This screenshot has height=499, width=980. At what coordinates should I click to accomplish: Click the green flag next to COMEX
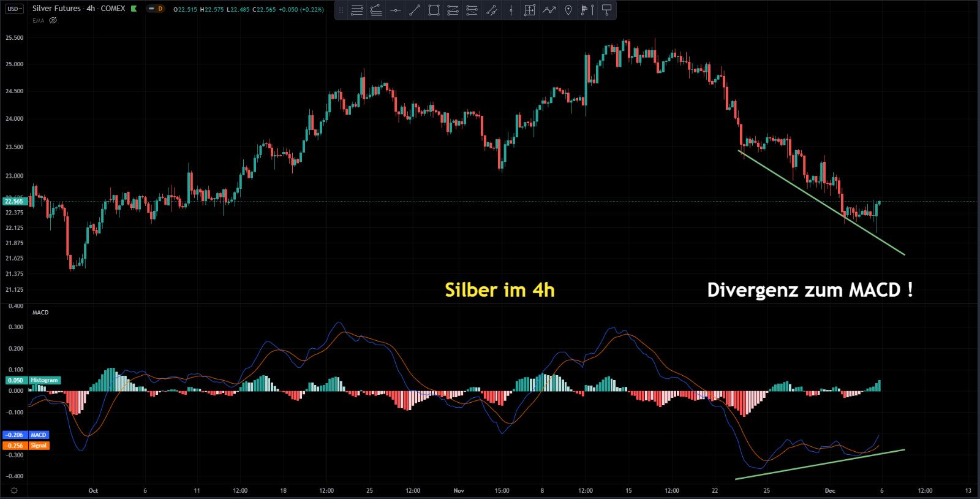[x=134, y=9]
